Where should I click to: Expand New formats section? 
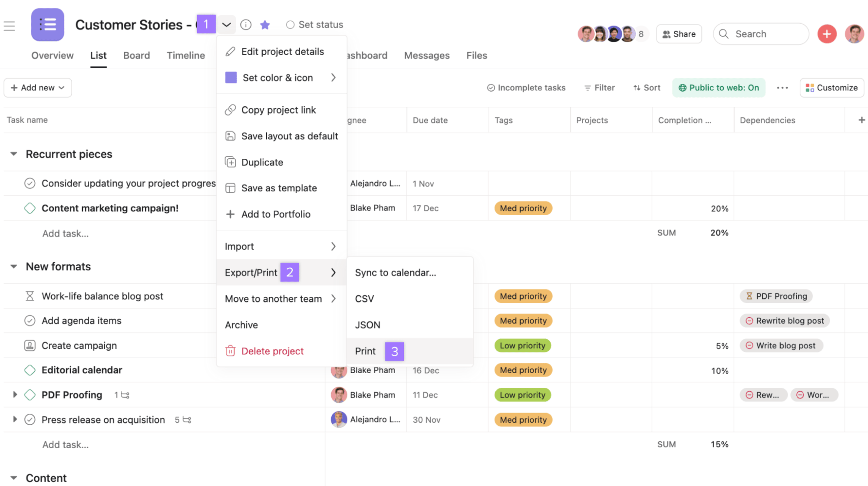tap(13, 266)
